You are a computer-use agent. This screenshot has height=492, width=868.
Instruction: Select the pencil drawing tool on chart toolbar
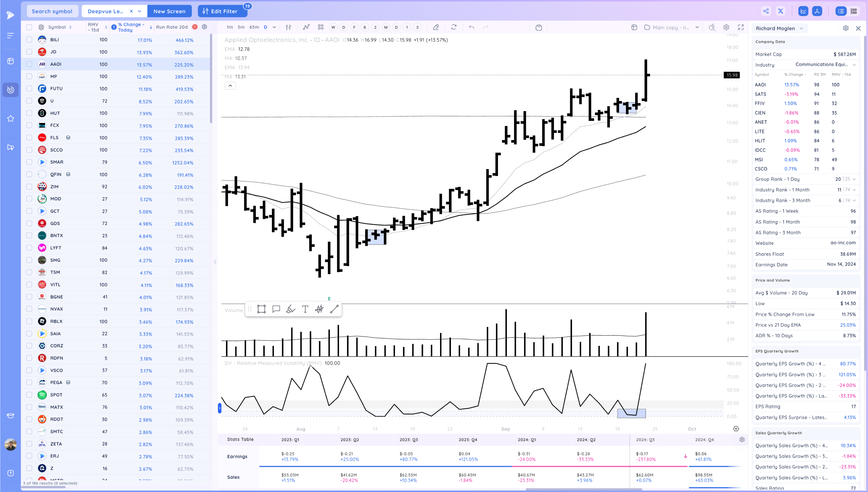[436, 27]
